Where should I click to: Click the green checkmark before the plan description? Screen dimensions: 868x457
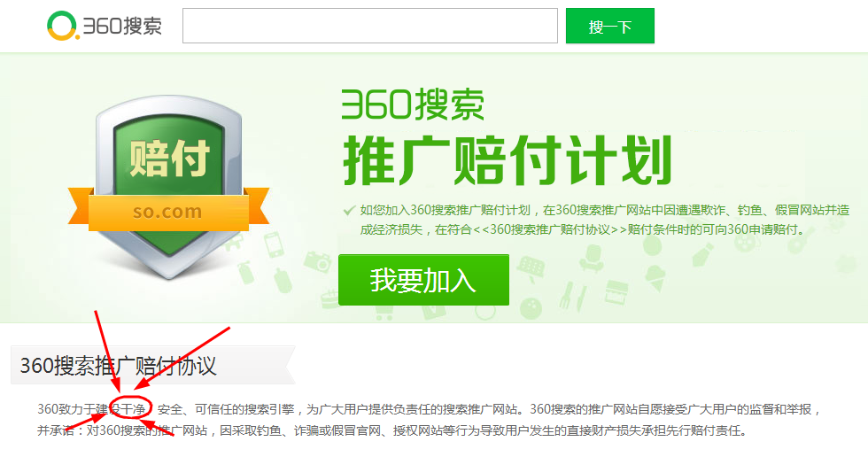pos(349,210)
